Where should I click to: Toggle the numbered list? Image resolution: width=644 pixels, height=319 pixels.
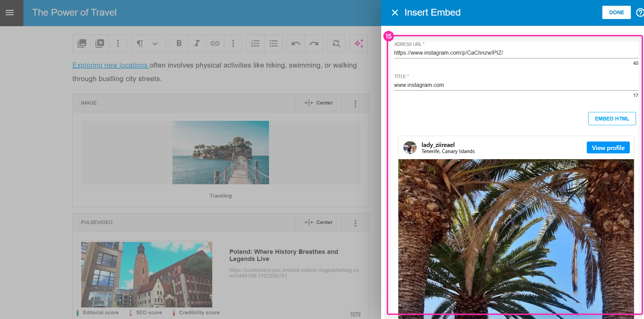255,43
